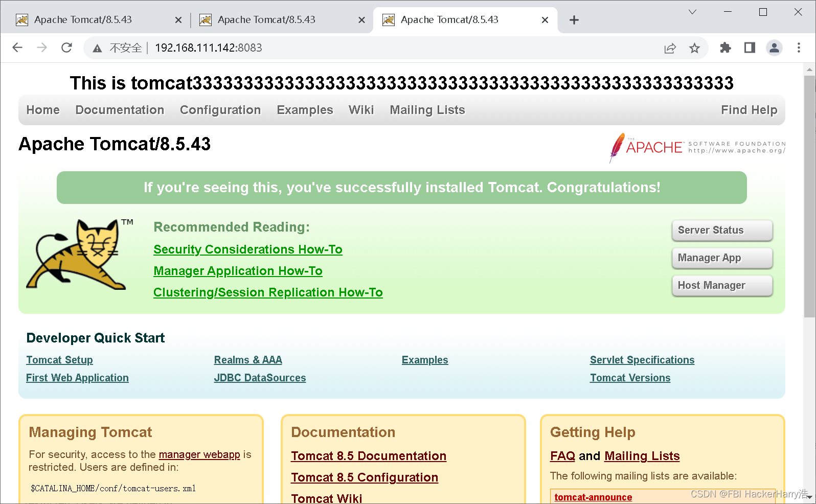Click the scrollbar up arrow
Screen dimensions: 816x504
coord(809,70)
